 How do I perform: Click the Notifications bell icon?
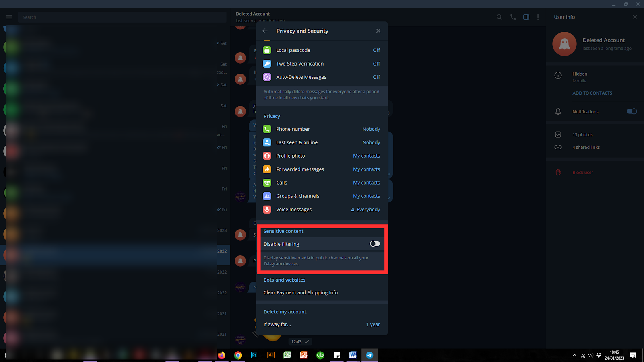pyautogui.click(x=558, y=111)
